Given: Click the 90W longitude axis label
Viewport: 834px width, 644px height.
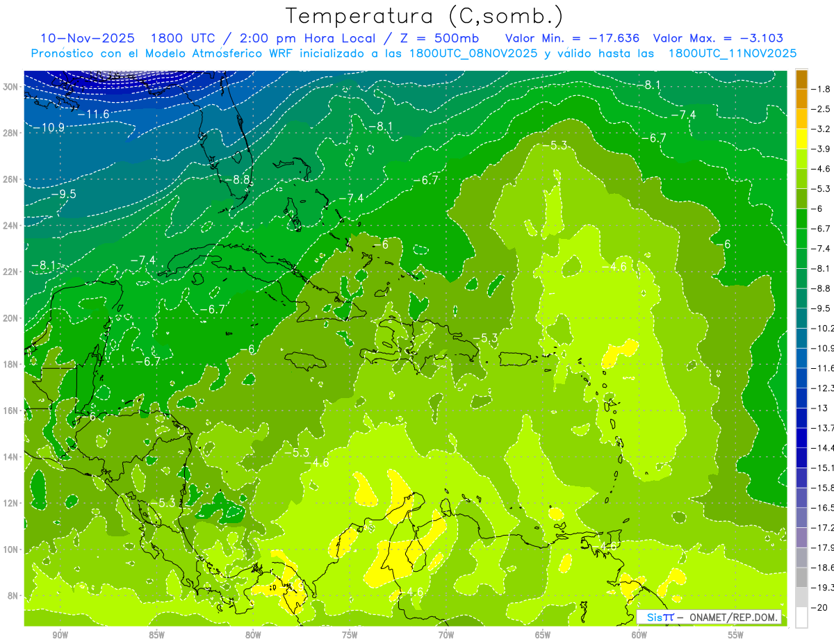Looking at the screenshot, I should tap(60, 634).
